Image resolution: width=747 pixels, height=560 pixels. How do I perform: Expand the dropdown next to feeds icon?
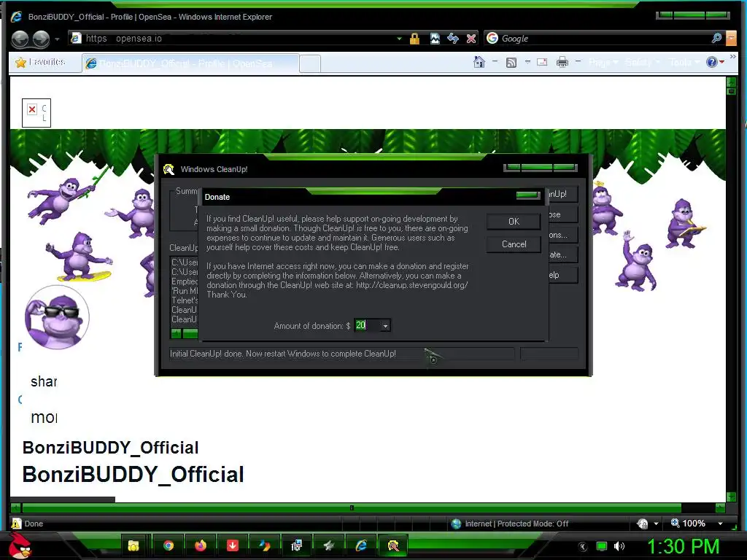pos(527,62)
